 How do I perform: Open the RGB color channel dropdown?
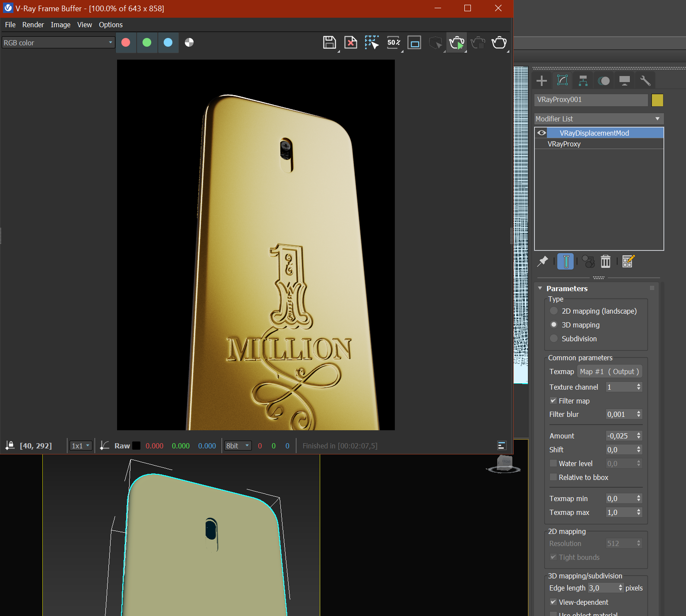[58, 42]
